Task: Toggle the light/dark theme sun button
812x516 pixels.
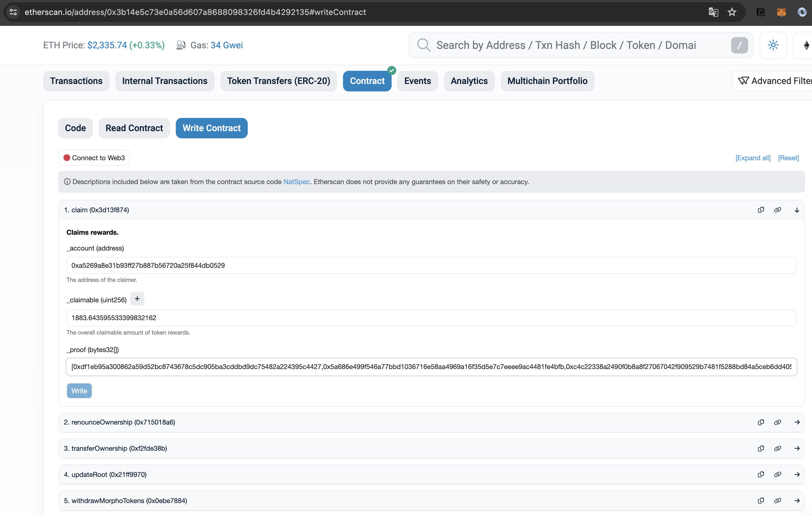Action: (x=773, y=45)
